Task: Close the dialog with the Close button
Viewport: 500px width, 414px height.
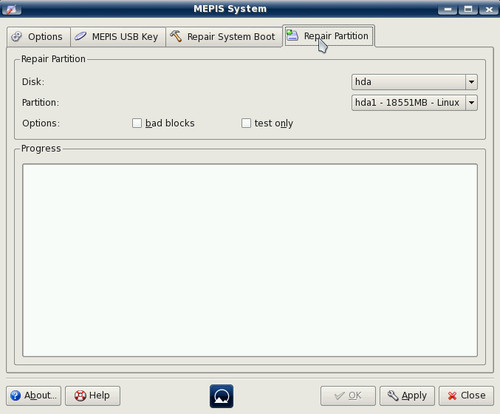Action: [466, 396]
